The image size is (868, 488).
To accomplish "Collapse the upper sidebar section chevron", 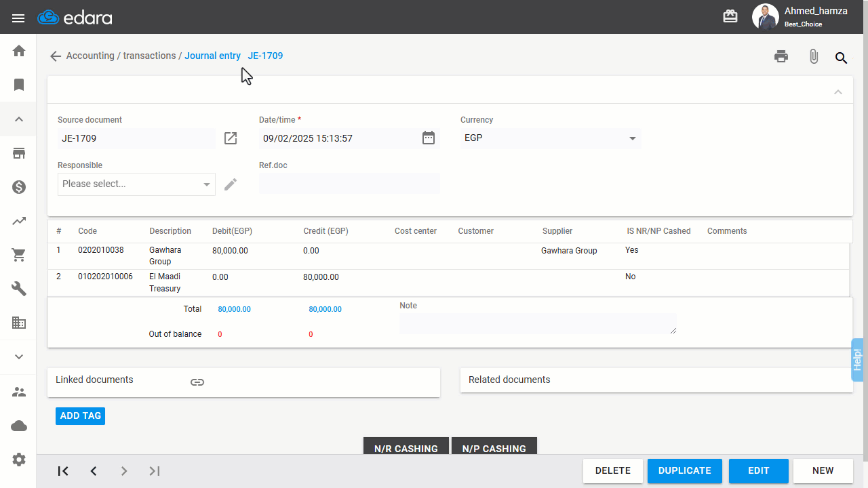I will [19, 119].
